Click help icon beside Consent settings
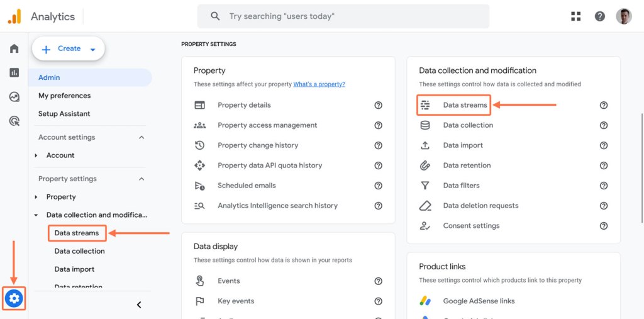This screenshot has width=644, height=319. tap(603, 226)
